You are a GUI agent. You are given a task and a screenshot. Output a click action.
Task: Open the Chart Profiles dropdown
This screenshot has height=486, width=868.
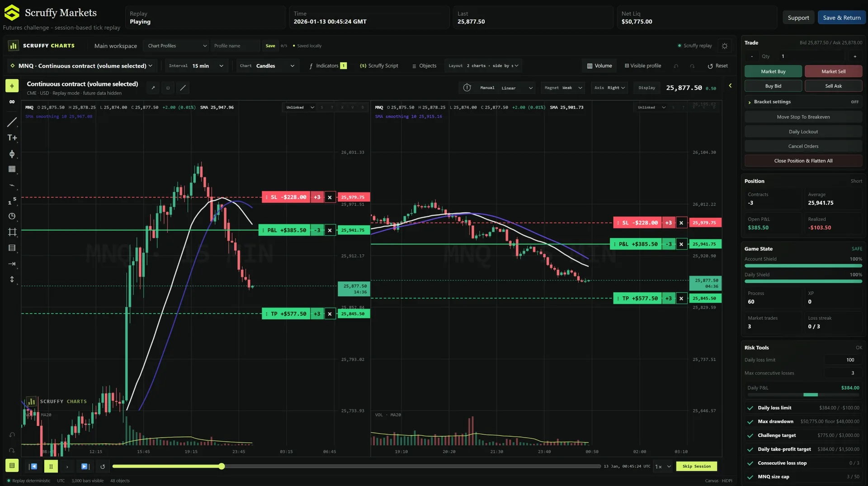(x=177, y=46)
